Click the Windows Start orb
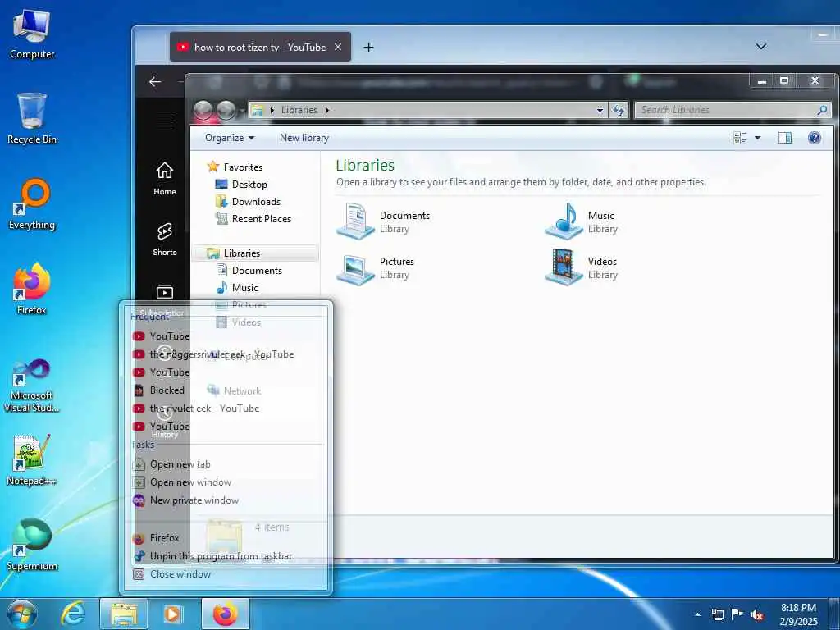840x630 pixels. point(22,614)
